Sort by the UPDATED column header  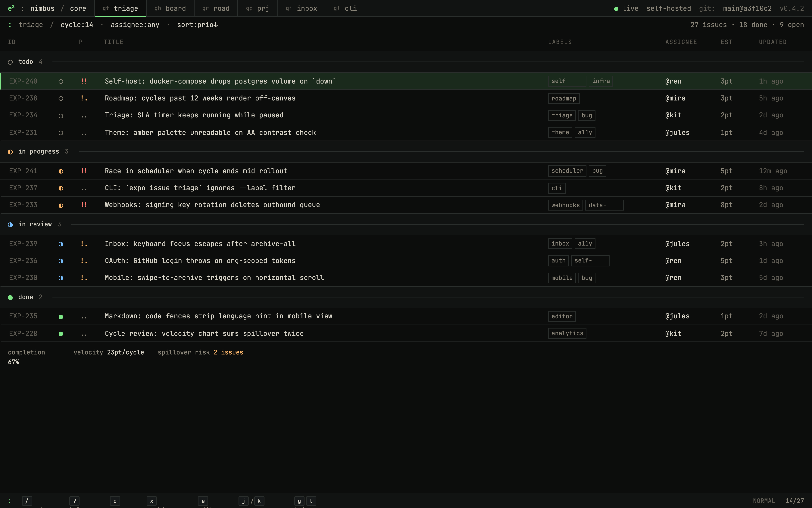tap(773, 42)
